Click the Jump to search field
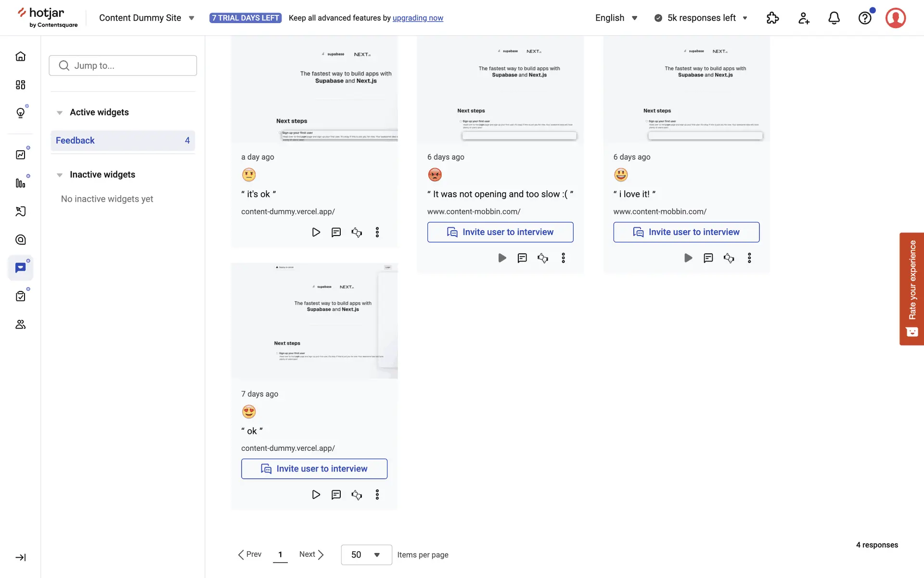 coord(123,66)
